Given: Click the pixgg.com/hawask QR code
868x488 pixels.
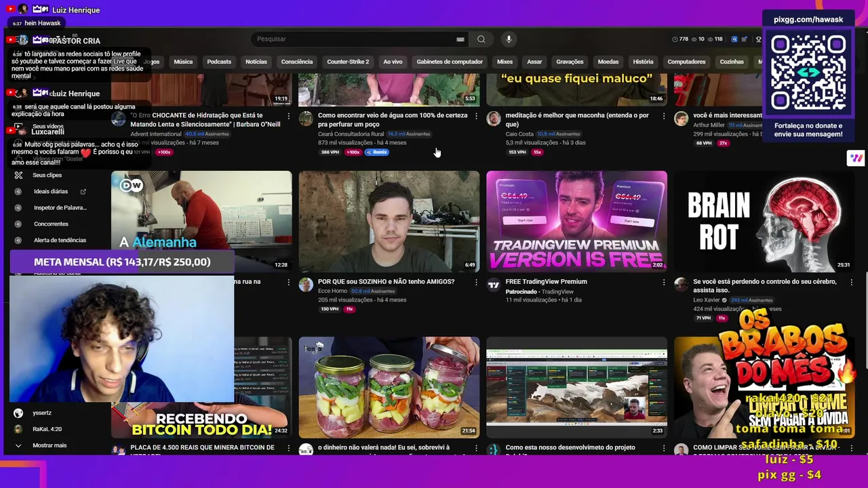Looking at the screenshot, I should point(808,73).
